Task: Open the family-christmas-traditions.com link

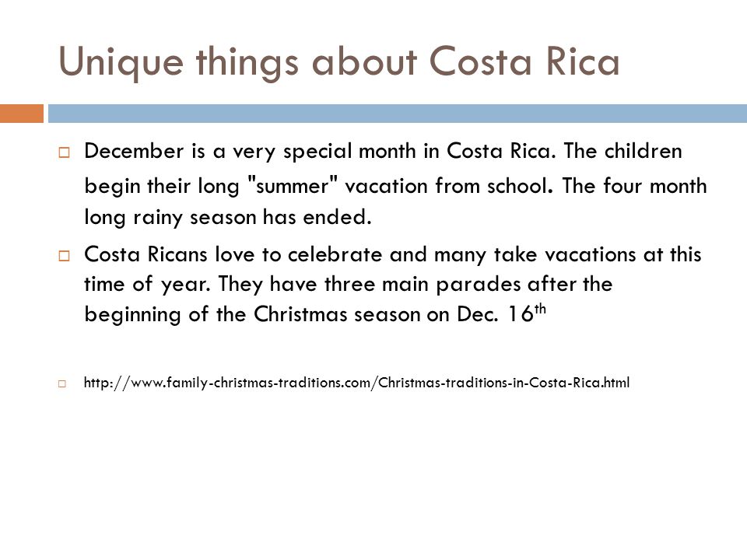Action: 356,383
